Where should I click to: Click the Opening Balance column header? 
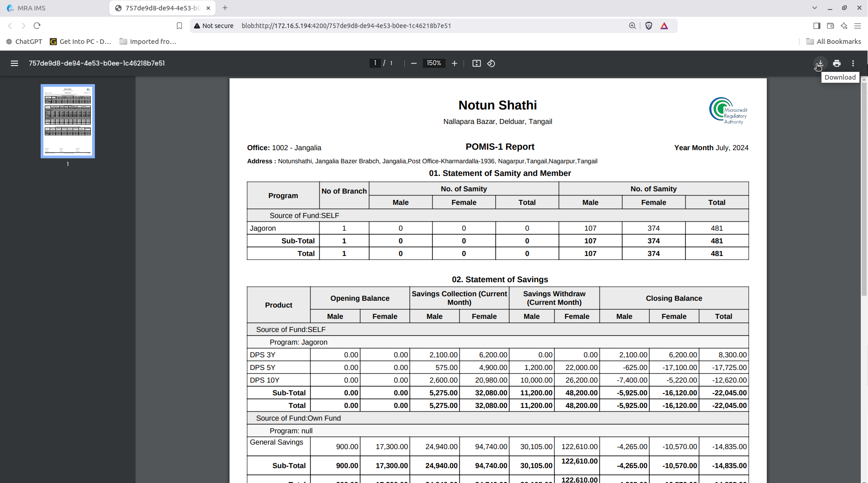[360, 298]
